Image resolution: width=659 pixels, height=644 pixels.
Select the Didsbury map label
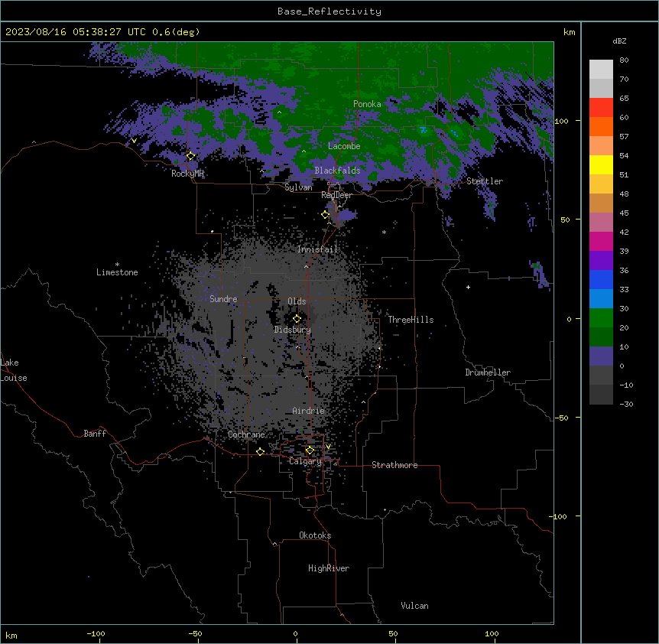293,330
